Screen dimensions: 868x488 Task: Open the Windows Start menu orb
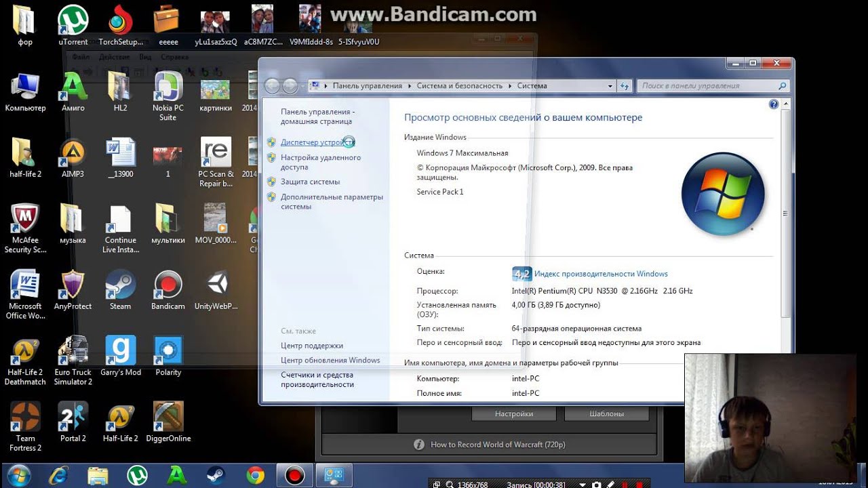(x=19, y=475)
